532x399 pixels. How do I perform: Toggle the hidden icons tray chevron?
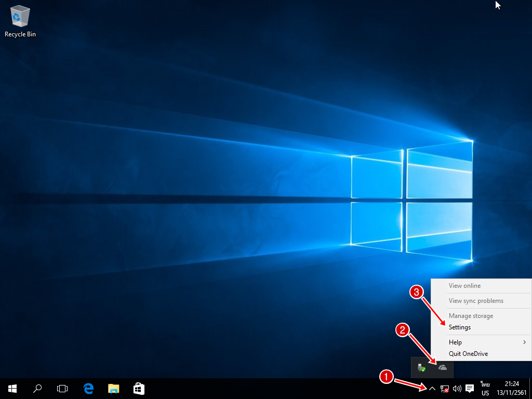coord(432,389)
